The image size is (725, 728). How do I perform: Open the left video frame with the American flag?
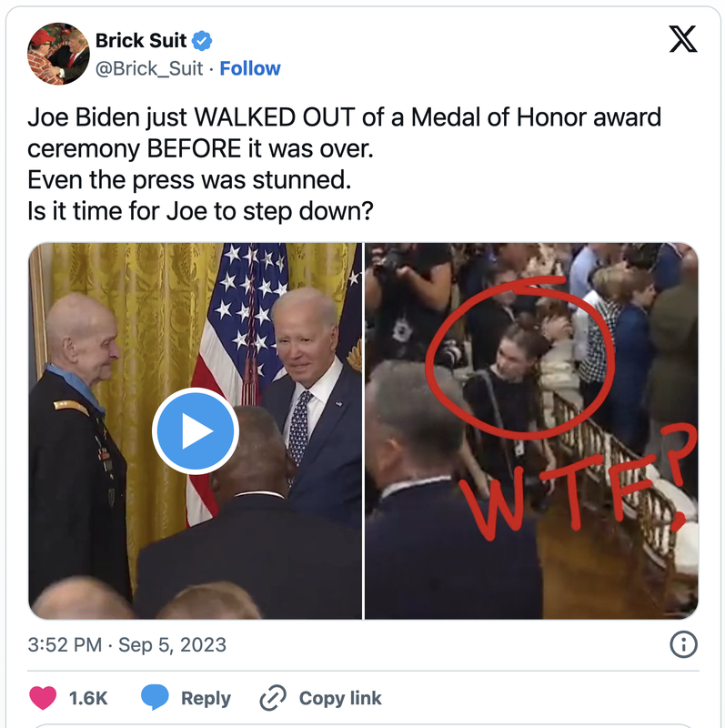(x=195, y=430)
